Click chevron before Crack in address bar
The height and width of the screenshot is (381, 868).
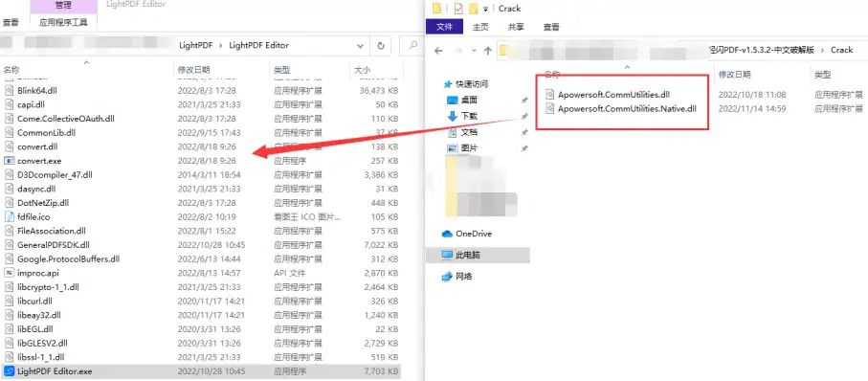823,50
